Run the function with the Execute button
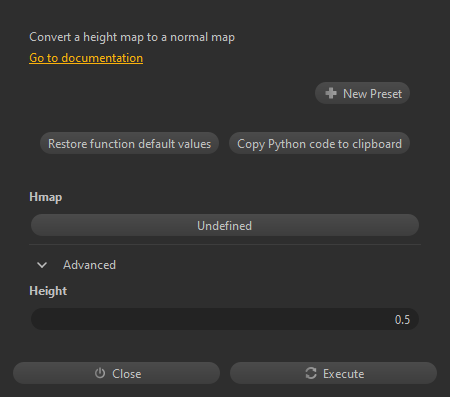 click(333, 373)
